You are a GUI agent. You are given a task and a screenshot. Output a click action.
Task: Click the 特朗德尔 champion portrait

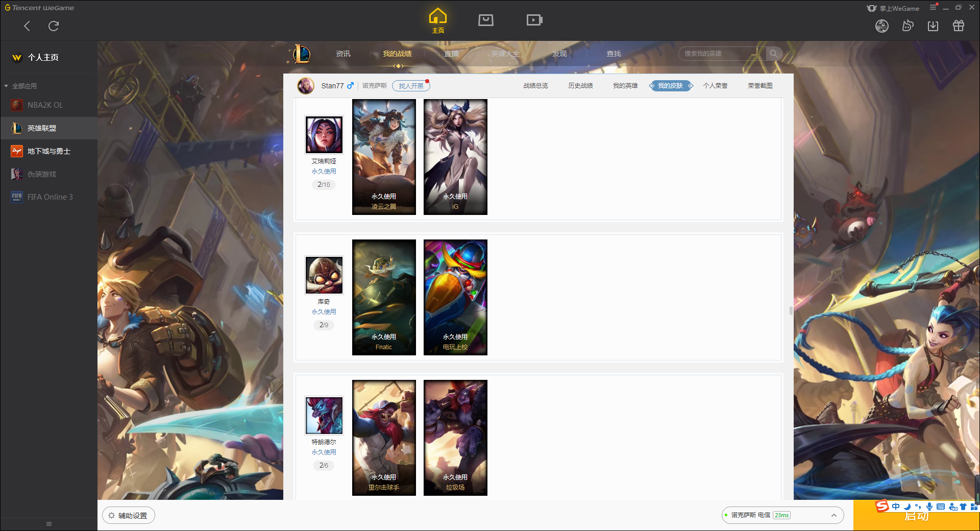click(324, 416)
